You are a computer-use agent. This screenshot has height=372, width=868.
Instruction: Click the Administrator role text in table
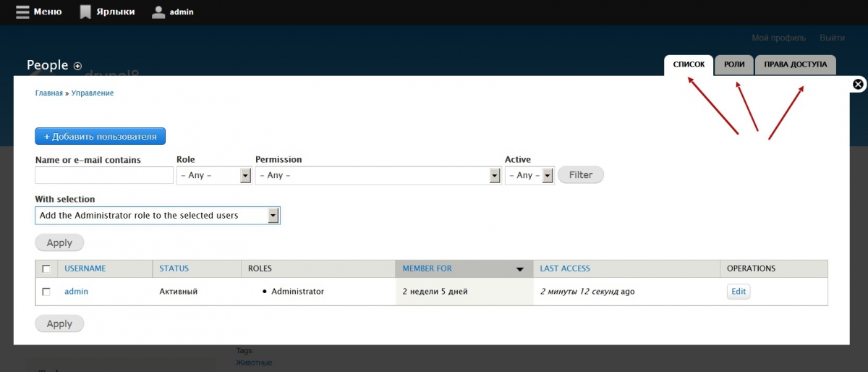click(297, 292)
